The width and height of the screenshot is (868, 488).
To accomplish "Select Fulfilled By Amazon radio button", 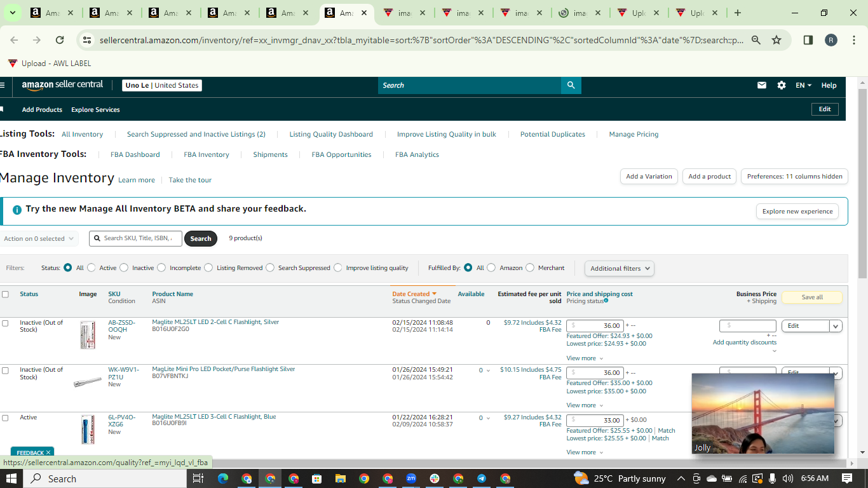I will tap(491, 268).
